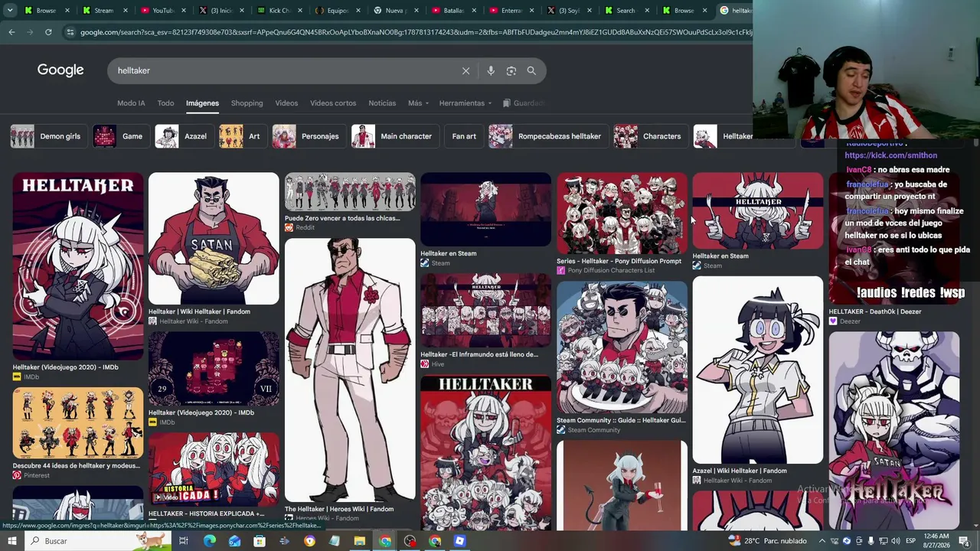The height and width of the screenshot is (551, 980).
Task: View site information for google.com
Action: coord(70,32)
